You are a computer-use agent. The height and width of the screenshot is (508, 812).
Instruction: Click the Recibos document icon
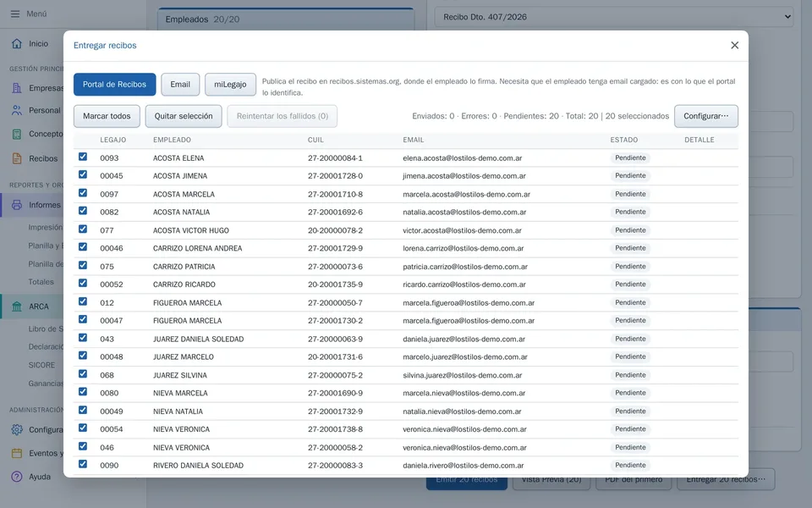point(17,158)
